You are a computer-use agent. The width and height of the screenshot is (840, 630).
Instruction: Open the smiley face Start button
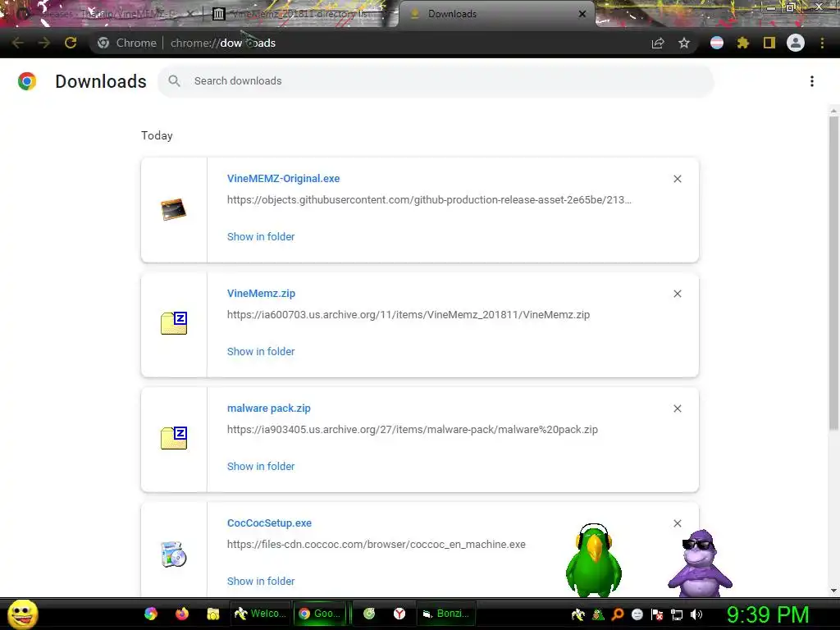[x=22, y=614]
